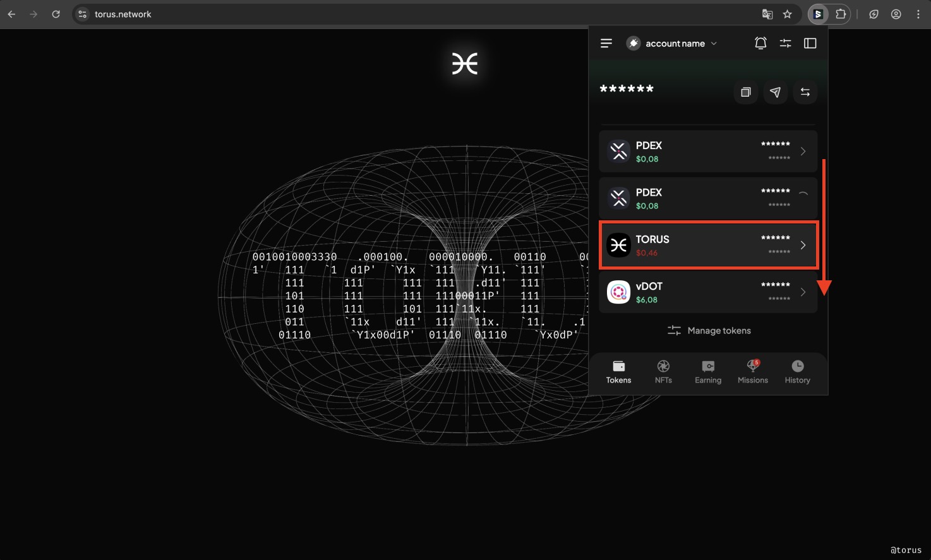Viewport: 931px width, 560px height.
Task: Switch to the NFTs section
Action: 663,372
